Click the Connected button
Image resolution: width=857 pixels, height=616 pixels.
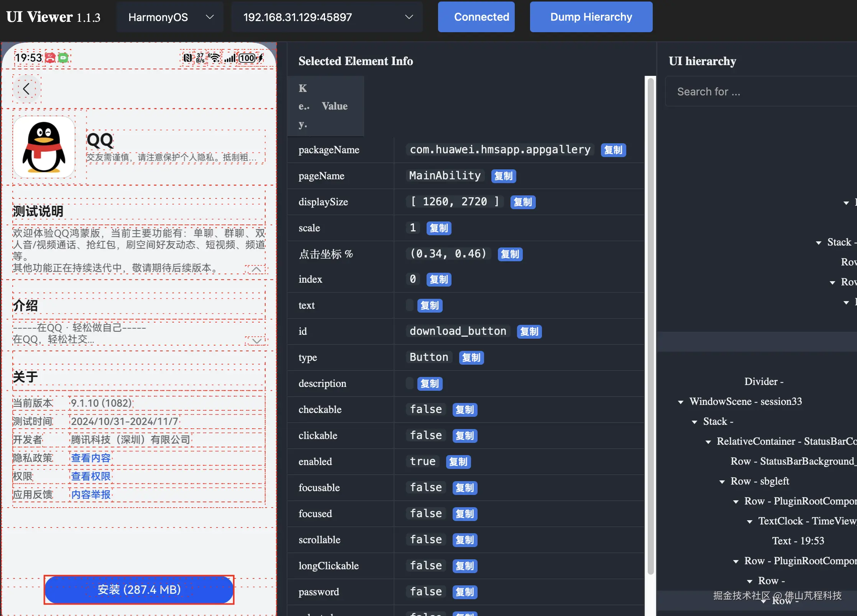point(476,17)
